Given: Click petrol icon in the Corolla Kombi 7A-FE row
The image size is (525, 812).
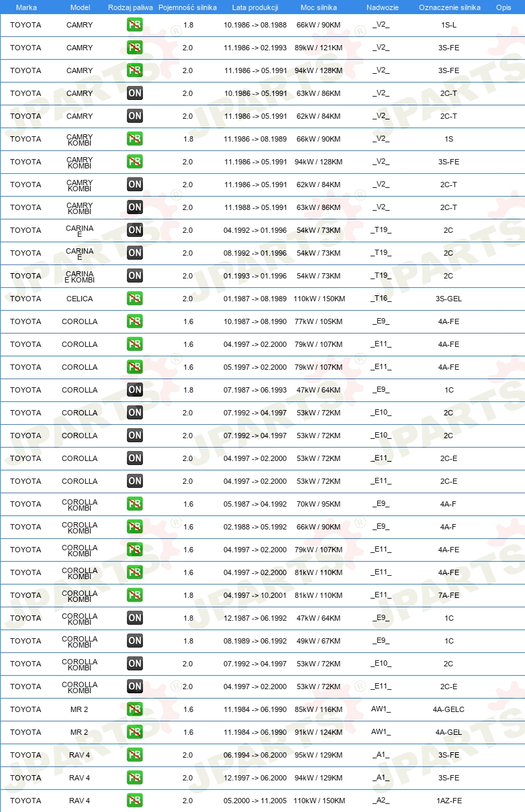Looking at the screenshot, I should click(x=135, y=595).
